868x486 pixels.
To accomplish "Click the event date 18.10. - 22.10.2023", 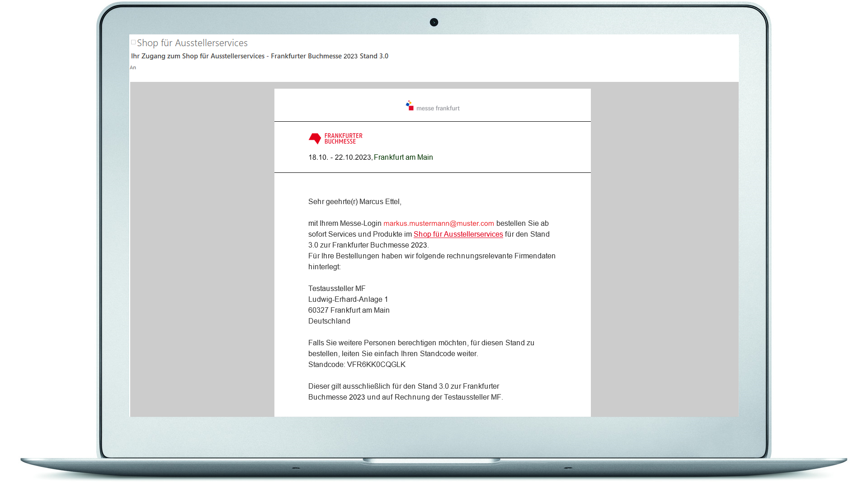I will (340, 157).
